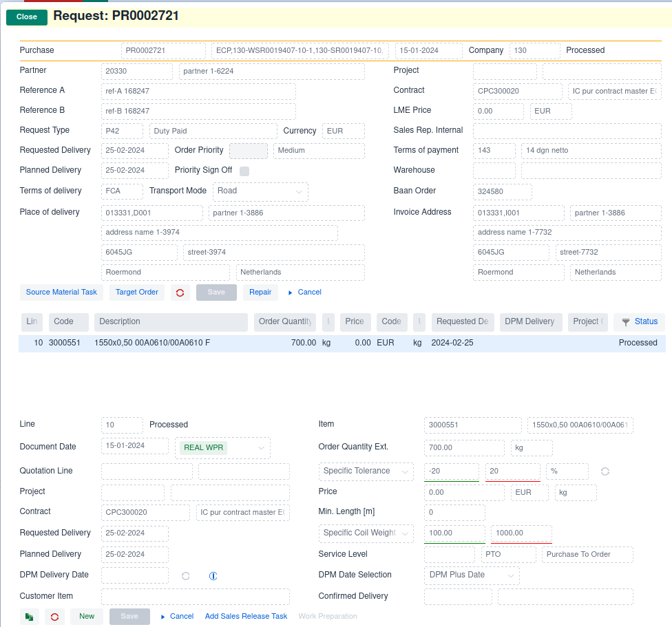Click the Request Type P42 field
This screenshot has height=627, width=672.
click(x=122, y=131)
